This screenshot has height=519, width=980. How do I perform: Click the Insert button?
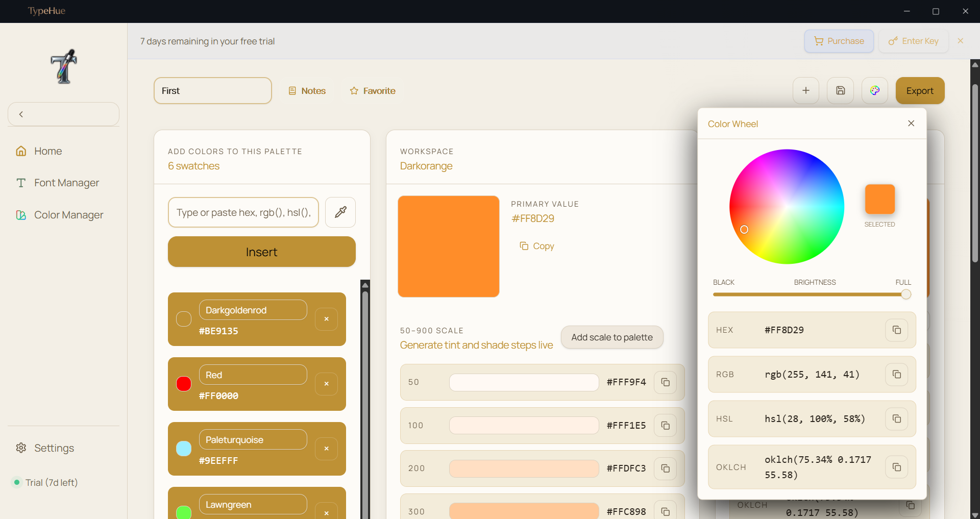(x=262, y=252)
